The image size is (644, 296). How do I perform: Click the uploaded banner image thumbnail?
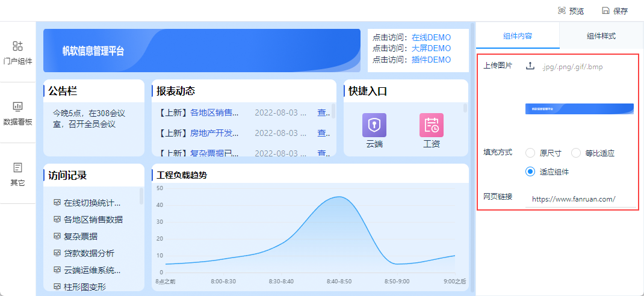(x=580, y=109)
